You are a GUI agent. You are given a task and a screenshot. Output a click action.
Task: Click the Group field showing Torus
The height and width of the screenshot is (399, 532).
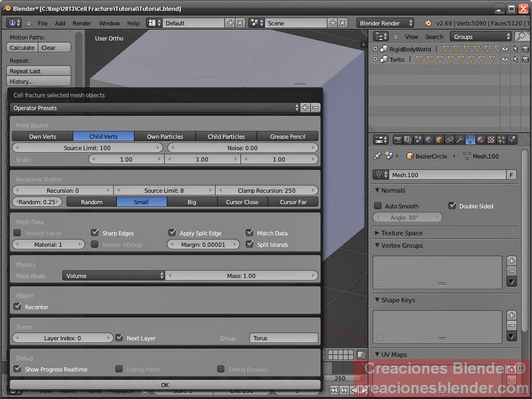click(x=283, y=338)
